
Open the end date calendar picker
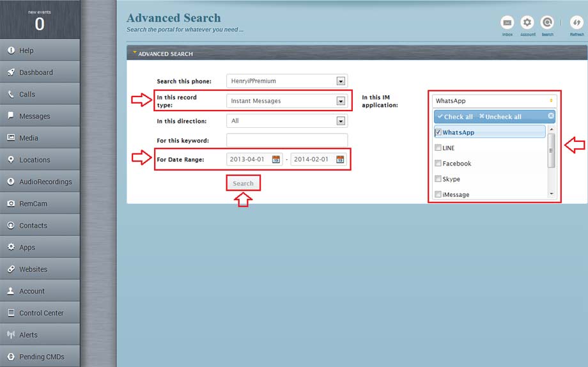pos(340,159)
